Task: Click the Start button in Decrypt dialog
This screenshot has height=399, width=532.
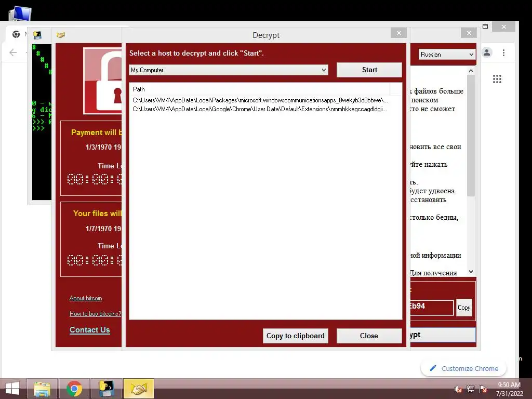Action: (369, 70)
